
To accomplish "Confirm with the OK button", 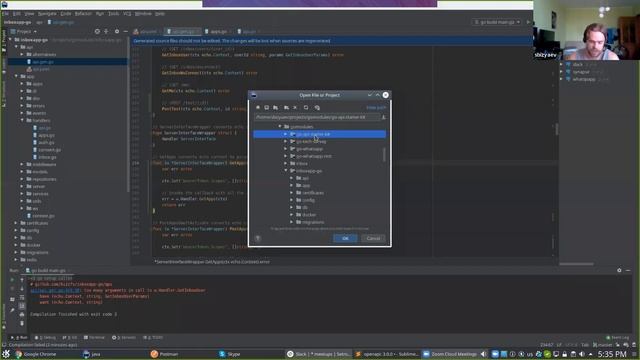I will 345,238.
